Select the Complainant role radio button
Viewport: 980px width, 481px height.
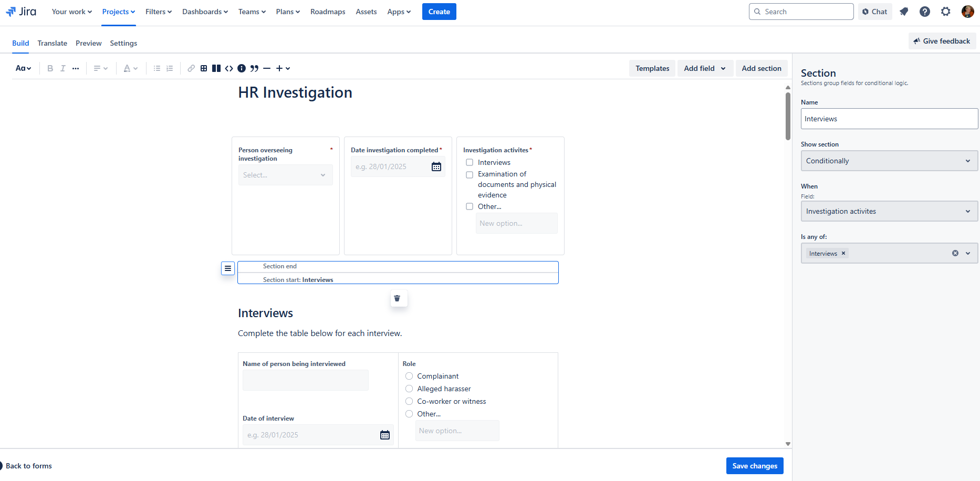409,376
